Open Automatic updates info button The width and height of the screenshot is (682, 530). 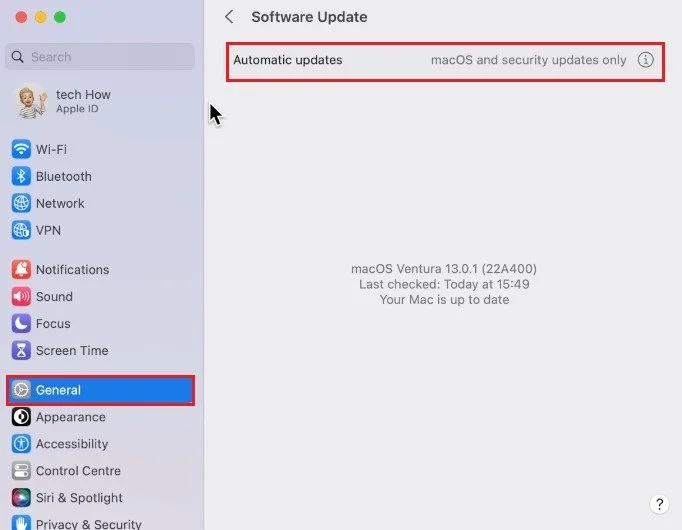[x=645, y=60]
